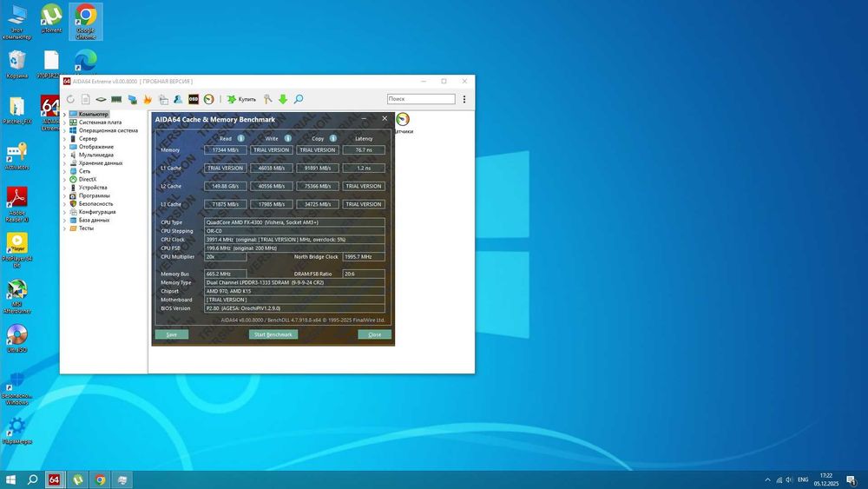This screenshot has height=489, width=868.
Task: Expand the Мультимедиа tree node
Action: point(64,155)
